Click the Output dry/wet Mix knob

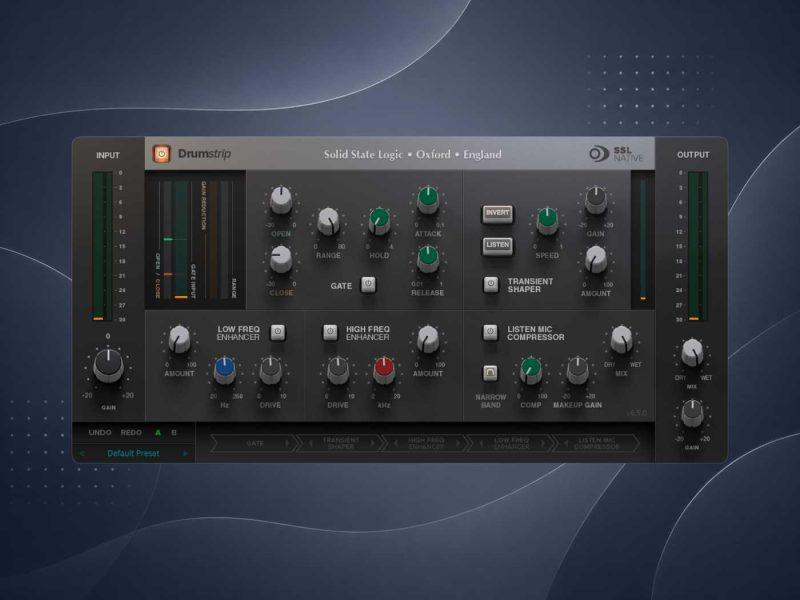coord(692,352)
